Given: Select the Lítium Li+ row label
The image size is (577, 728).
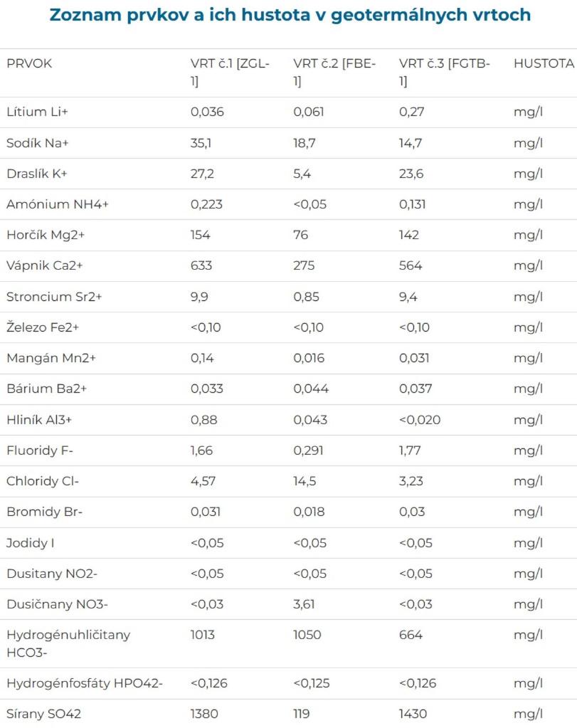Looking at the screenshot, I should (37, 112).
